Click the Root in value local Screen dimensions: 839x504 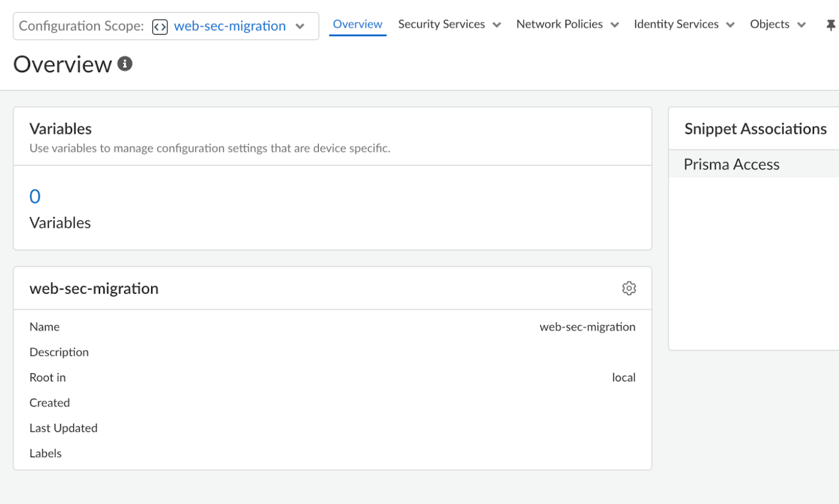tap(624, 377)
